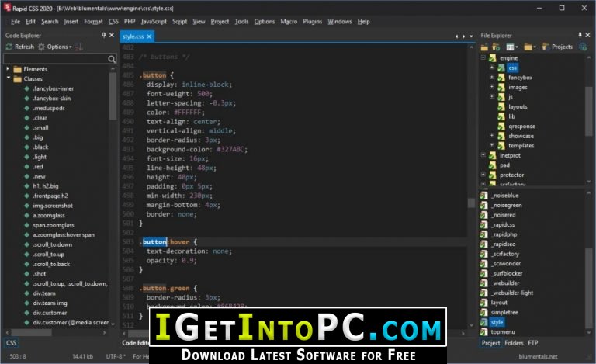The height and width of the screenshot is (364, 596).
Task: Pin the File Explorer panel
Action: pyautogui.click(x=580, y=35)
